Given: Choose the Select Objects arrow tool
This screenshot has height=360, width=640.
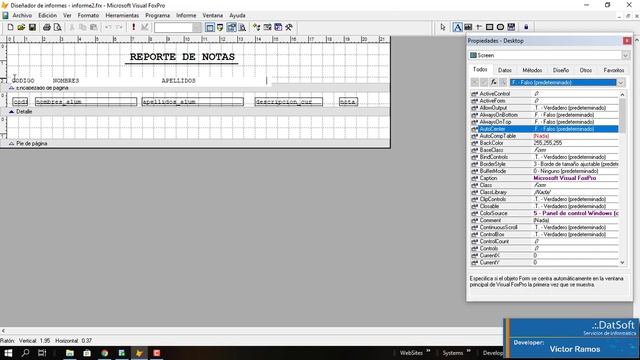Looking at the screenshot, I should (443, 27).
